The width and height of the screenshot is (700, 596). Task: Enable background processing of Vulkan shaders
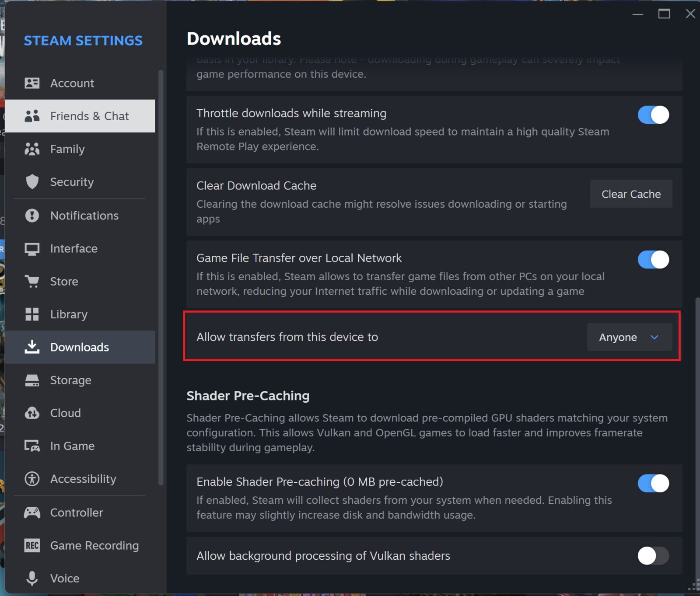653,556
